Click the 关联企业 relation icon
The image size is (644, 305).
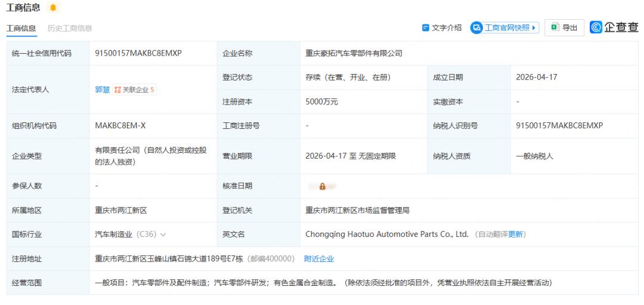click(x=117, y=90)
